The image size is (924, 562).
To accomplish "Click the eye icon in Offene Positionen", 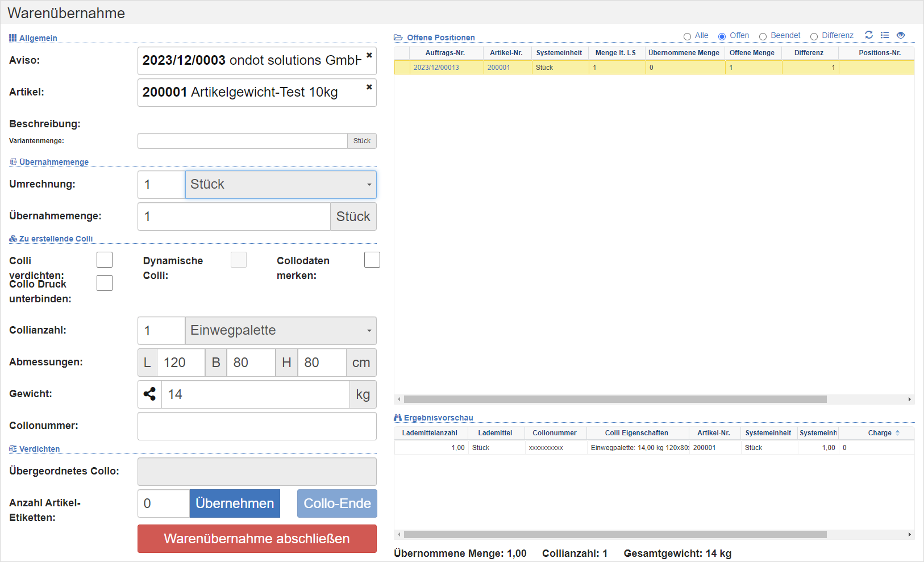I will click(x=900, y=35).
